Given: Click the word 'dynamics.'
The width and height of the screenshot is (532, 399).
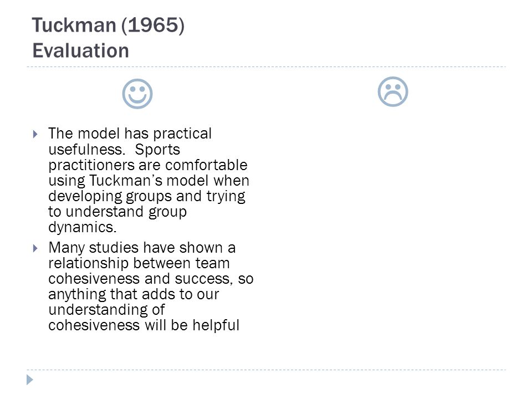Looking at the screenshot, I should pyautogui.click(x=83, y=227).
